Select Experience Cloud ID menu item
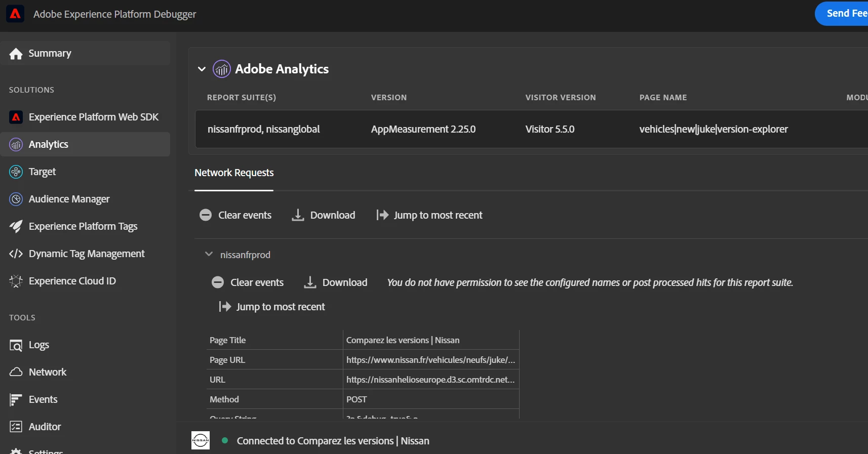The height and width of the screenshot is (454, 868). pyautogui.click(x=85, y=281)
